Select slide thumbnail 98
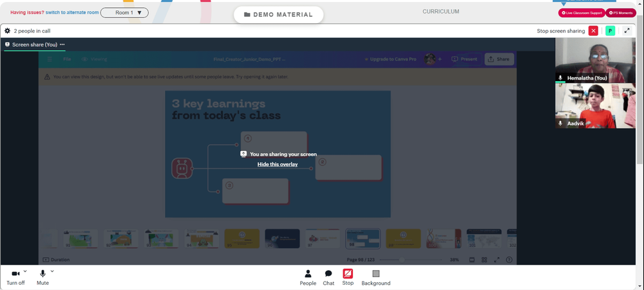This screenshot has width=644, height=290. click(x=363, y=239)
